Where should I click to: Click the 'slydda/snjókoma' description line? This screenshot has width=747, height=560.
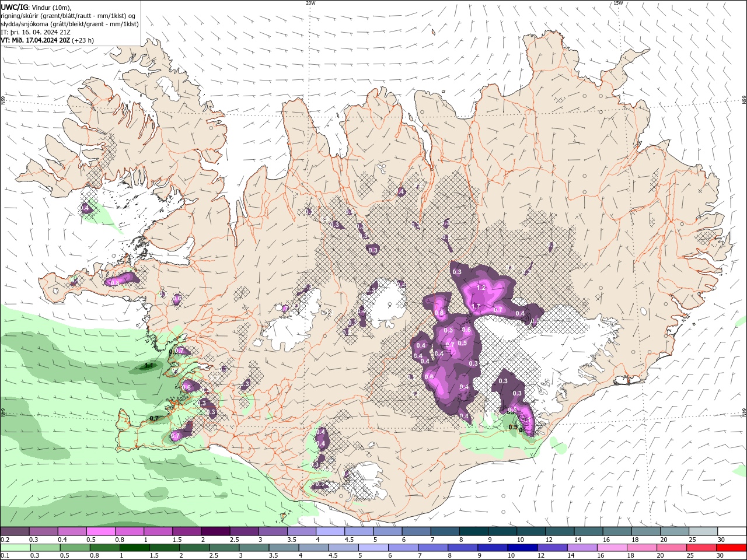click(70, 24)
